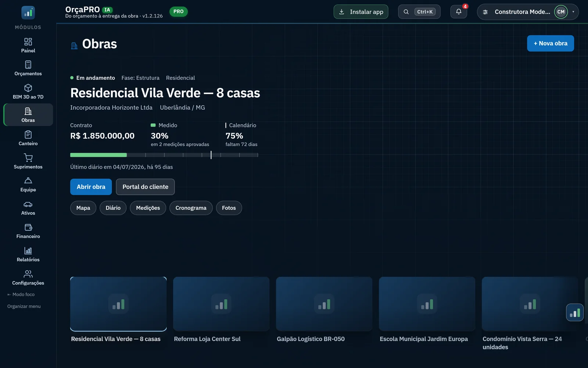Click the floating OrçaPRO assistant icon
Image resolution: width=588 pixels, height=368 pixels.
pyautogui.click(x=575, y=312)
